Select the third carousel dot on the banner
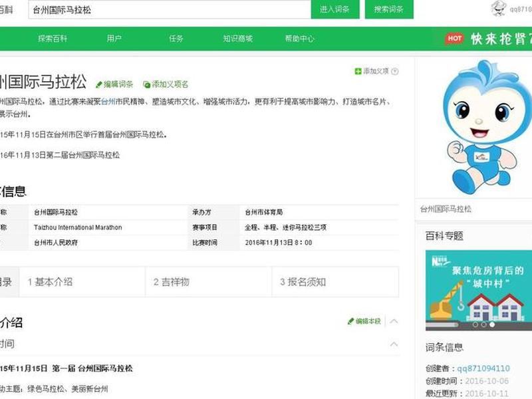This screenshot has height=399, width=532. (x=492, y=325)
